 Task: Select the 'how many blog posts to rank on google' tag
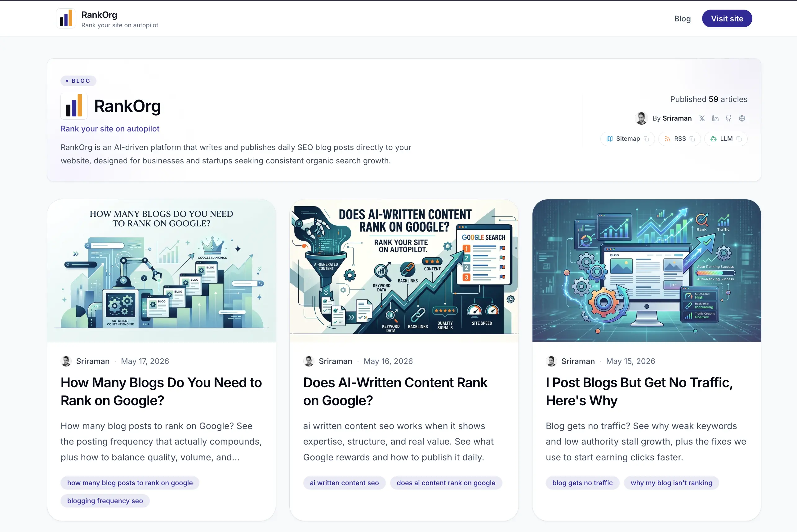(130, 483)
